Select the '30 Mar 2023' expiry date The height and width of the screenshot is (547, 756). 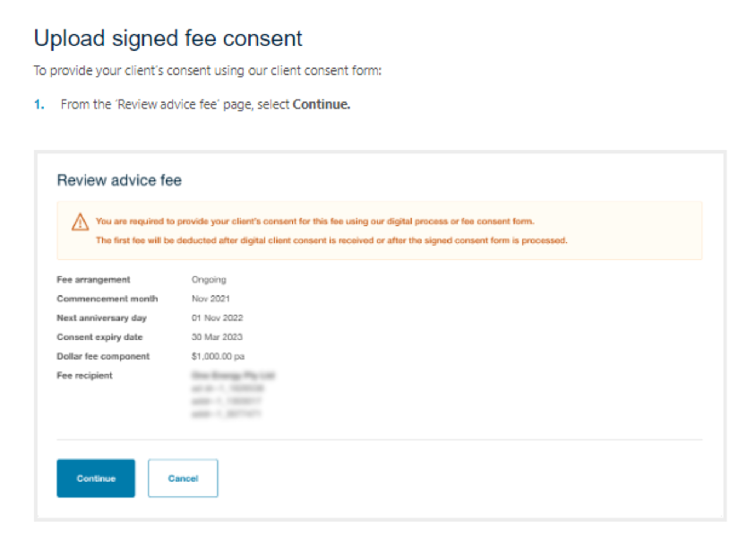[x=217, y=337]
